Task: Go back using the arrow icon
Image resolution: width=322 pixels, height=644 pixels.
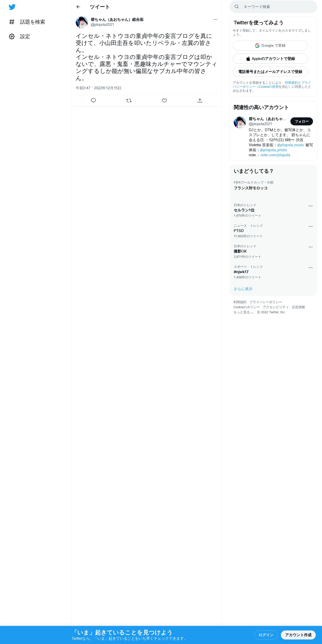Action: pyautogui.click(x=78, y=7)
